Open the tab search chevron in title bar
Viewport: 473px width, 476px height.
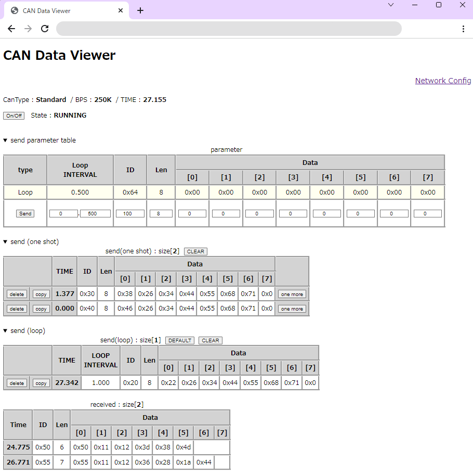click(391, 5)
